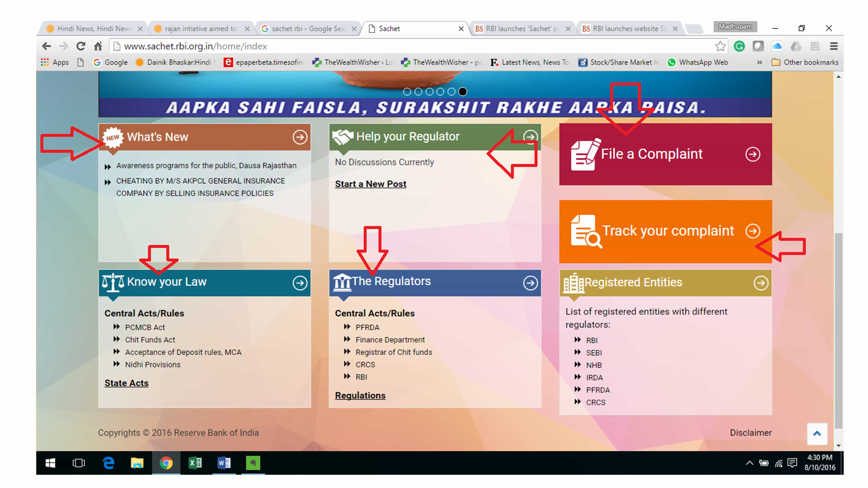This screenshot has height=488, width=868.
Task: Open the File a Complaint tile
Action: (x=665, y=154)
